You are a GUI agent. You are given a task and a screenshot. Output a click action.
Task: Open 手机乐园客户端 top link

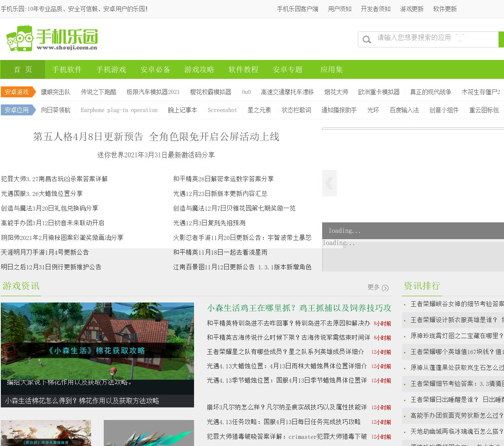pyautogui.click(x=297, y=9)
